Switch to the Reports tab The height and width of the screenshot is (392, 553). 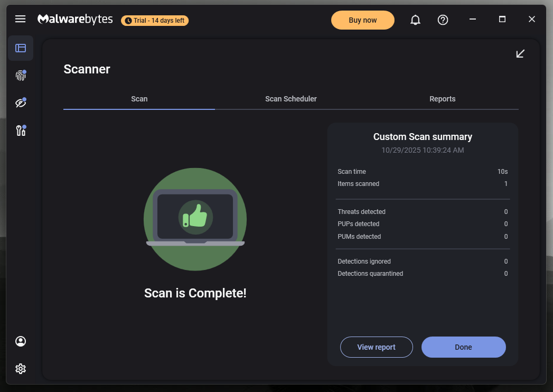click(442, 99)
